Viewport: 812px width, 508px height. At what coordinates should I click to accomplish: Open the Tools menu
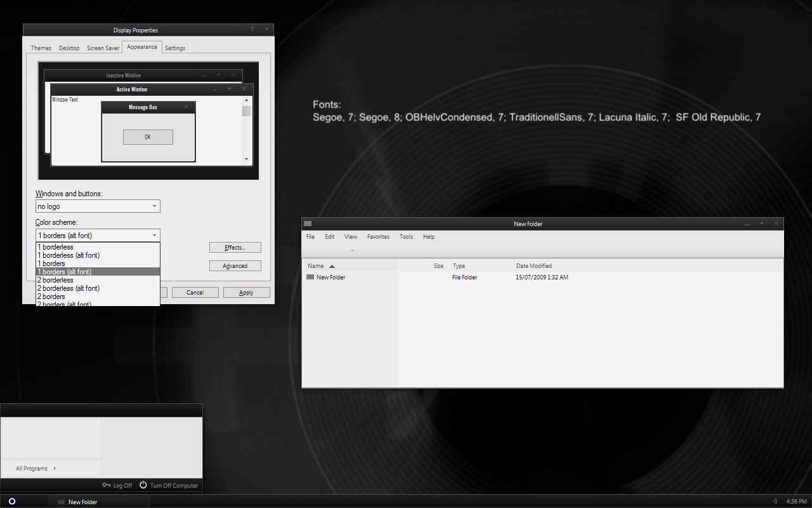pos(406,237)
